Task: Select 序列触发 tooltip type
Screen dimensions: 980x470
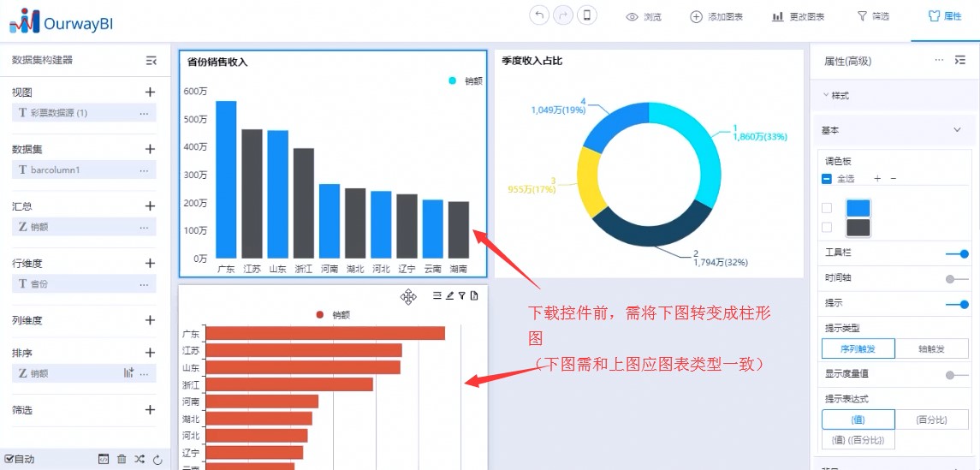Action: click(858, 348)
